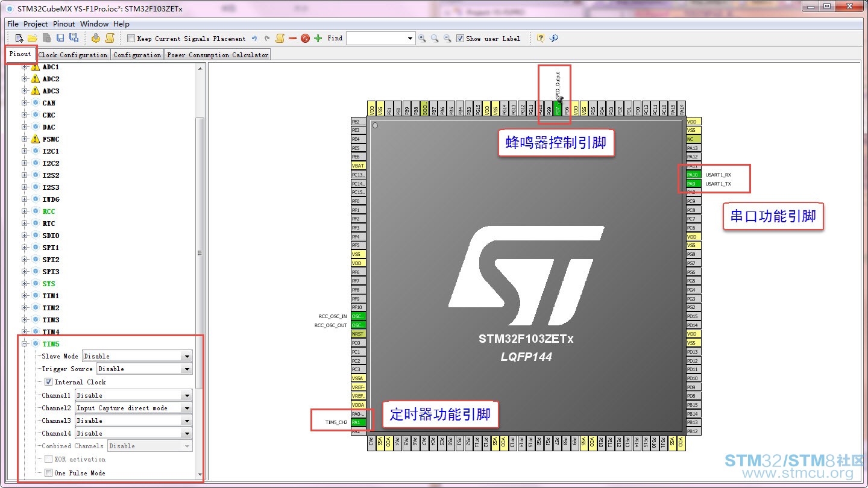
Task: Select the SYS tree item
Action: [x=49, y=284]
